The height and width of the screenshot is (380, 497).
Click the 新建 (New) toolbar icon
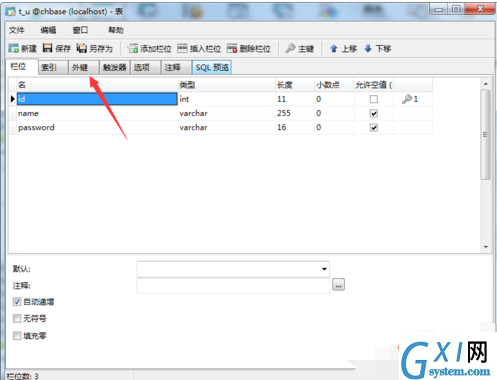click(x=13, y=48)
